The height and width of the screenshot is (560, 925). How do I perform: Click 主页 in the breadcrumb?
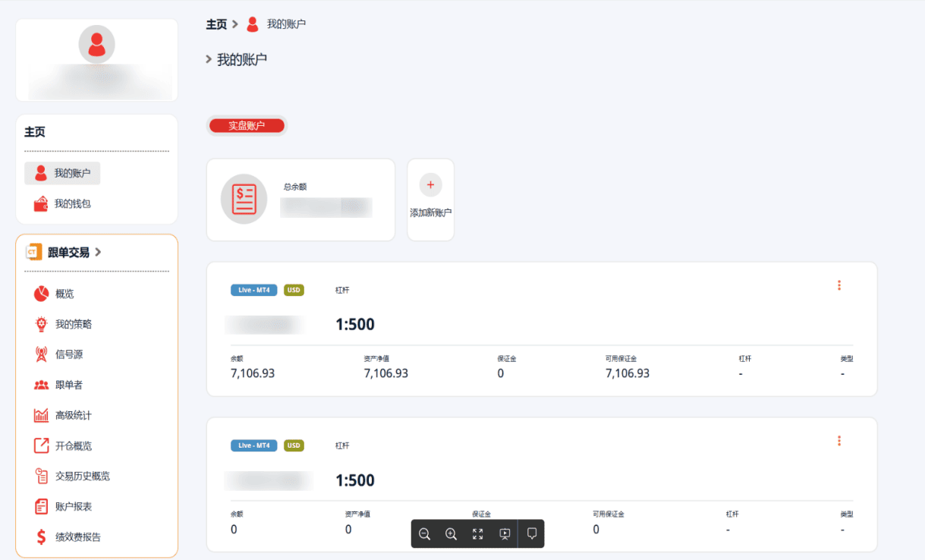pyautogui.click(x=216, y=24)
